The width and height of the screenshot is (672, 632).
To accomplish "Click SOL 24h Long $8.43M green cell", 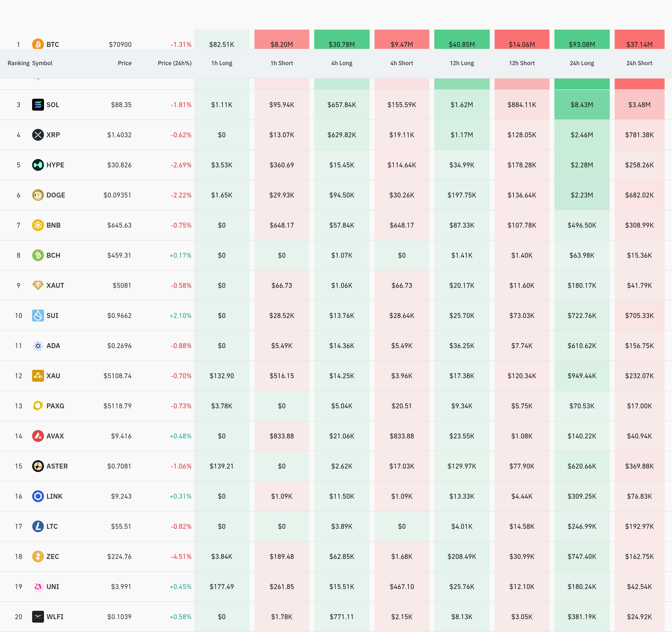I will 581,105.
